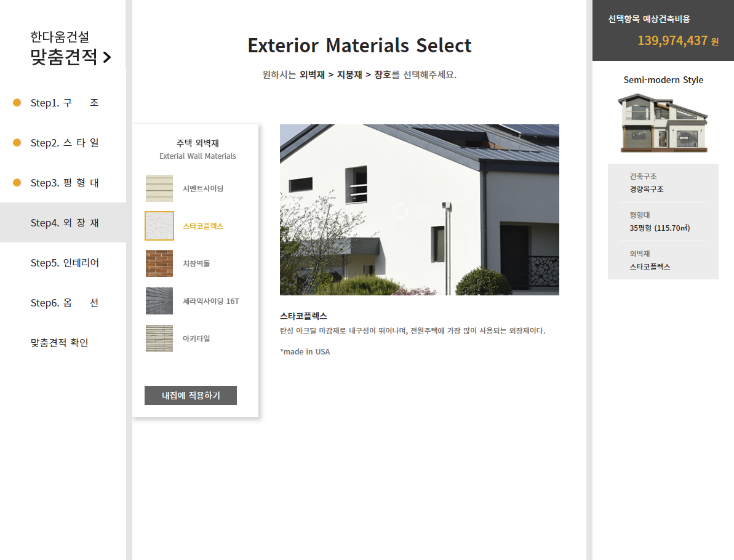
Task: Open Step5. 인테리어 step
Action: pyautogui.click(x=65, y=263)
